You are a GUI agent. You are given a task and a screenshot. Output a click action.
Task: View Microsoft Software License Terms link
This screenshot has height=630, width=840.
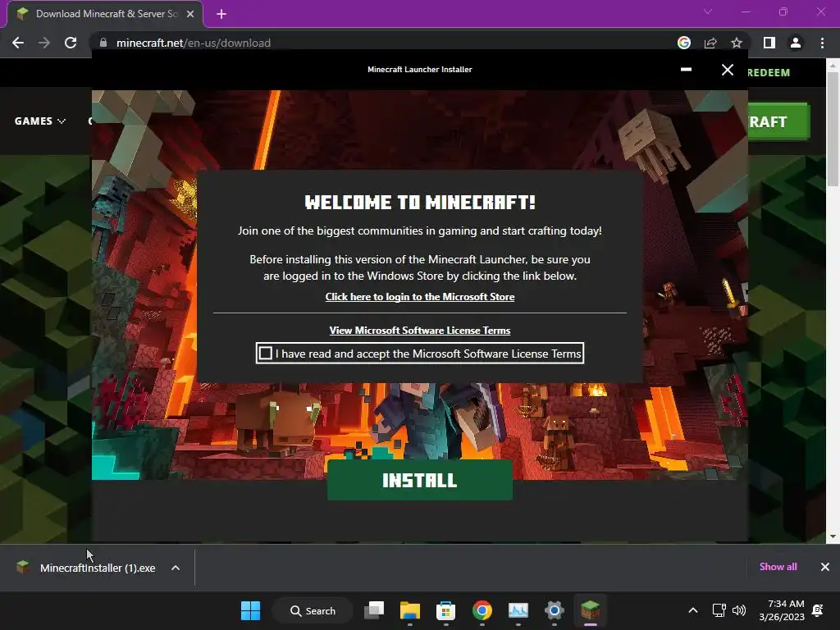(419, 331)
